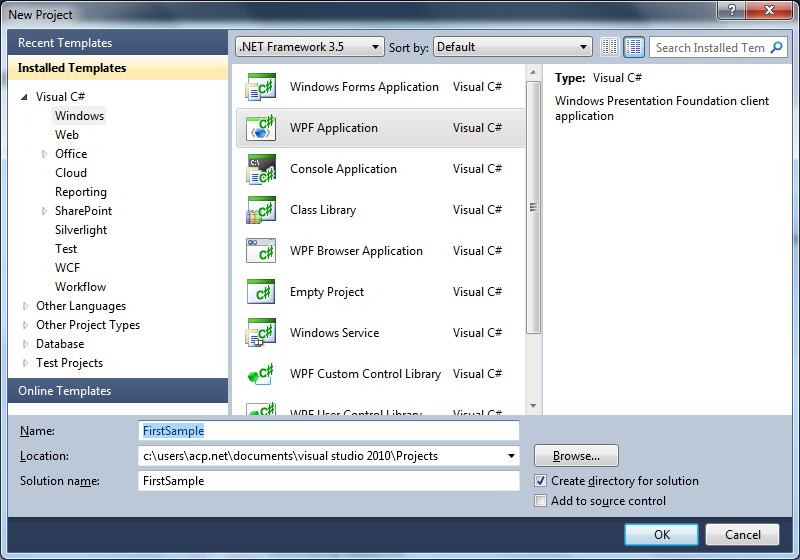Close the New Project dialog

point(770,10)
